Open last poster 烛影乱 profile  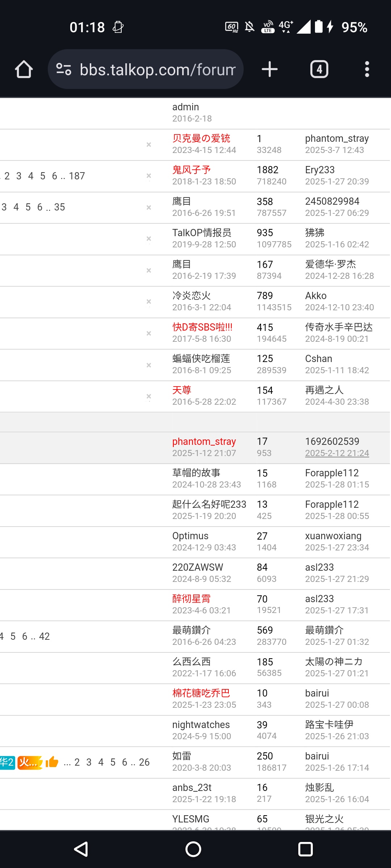pos(320,787)
